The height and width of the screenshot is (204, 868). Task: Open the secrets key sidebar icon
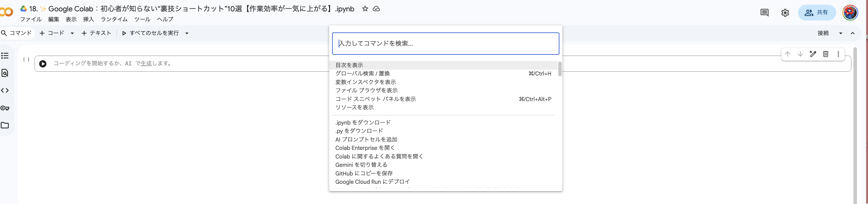tap(5, 108)
